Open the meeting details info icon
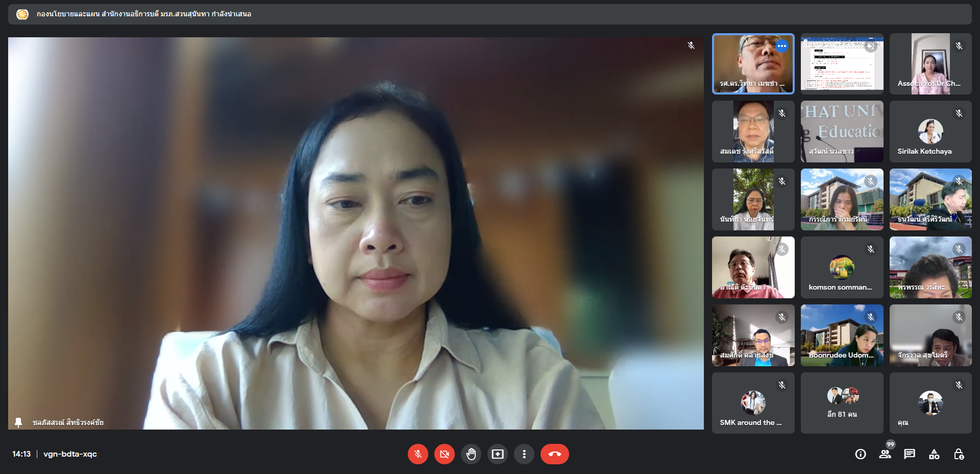This screenshot has height=474, width=980. [x=861, y=454]
